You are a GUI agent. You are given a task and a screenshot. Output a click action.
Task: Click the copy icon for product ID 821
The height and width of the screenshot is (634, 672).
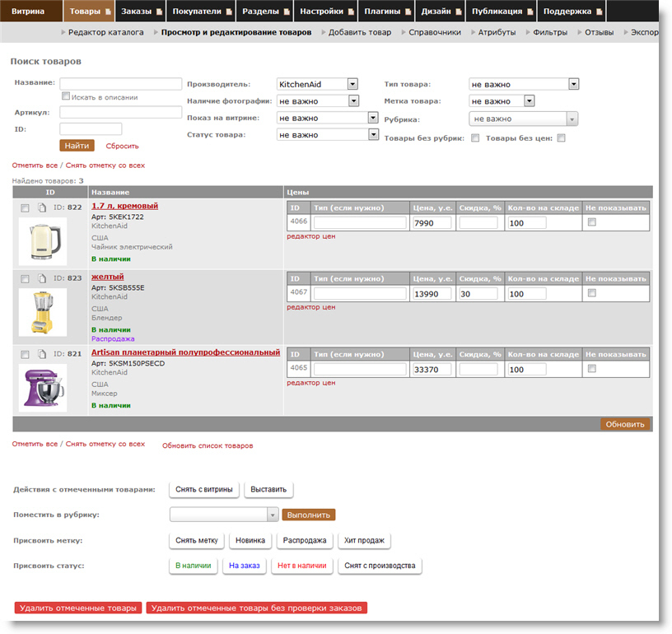pos(41,354)
